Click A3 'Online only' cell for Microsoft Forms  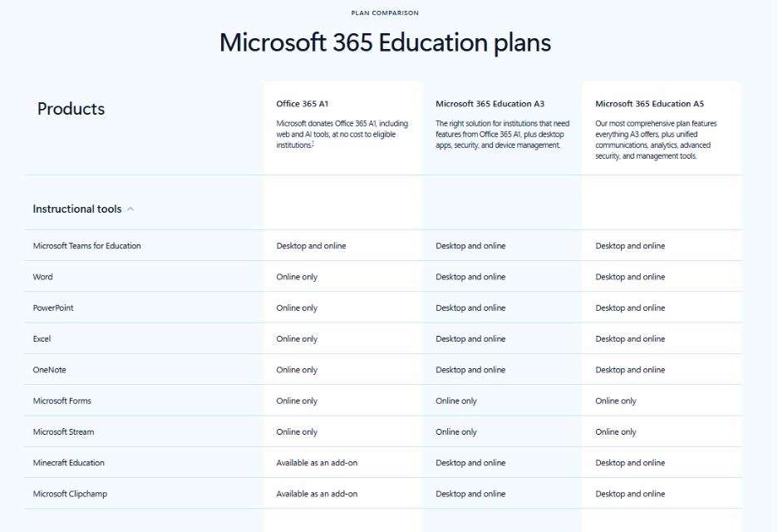(456, 401)
